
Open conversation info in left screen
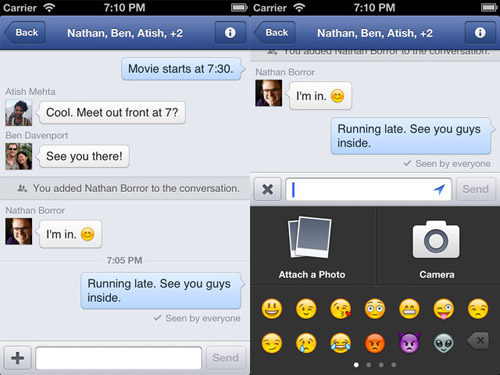pyautogui.click(x=230, y=33)
